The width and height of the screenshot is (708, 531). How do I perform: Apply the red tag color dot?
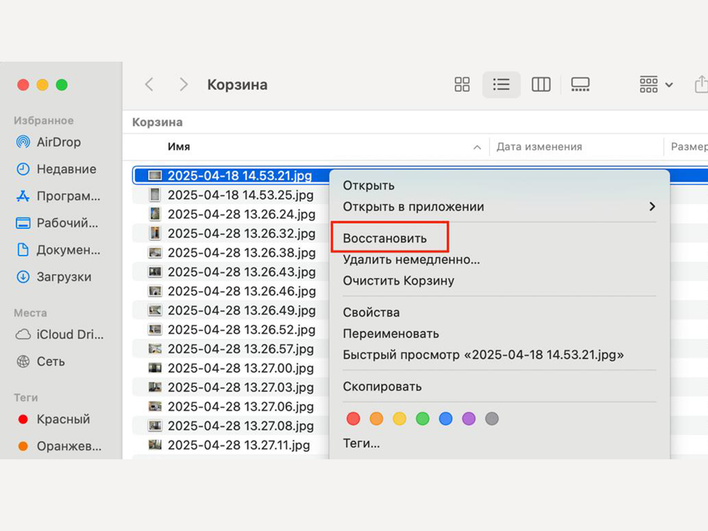[x=353, y=419]
